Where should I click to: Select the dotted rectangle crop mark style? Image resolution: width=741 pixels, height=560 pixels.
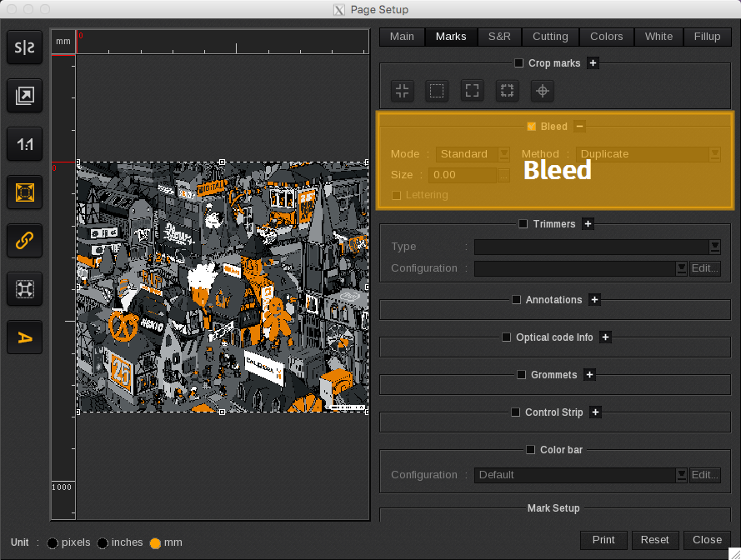pos(437,91)
